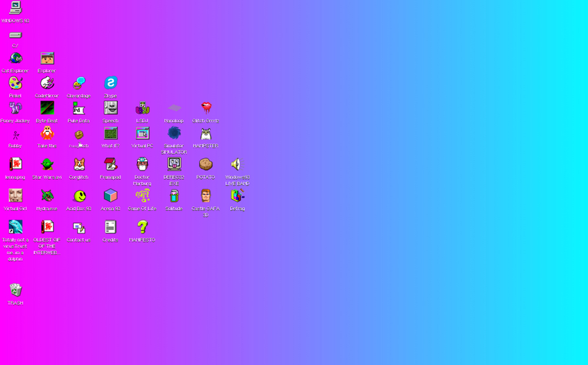Open the MANIFESTO question mark icon
This screenshot has width=588, height=365.
142,227
